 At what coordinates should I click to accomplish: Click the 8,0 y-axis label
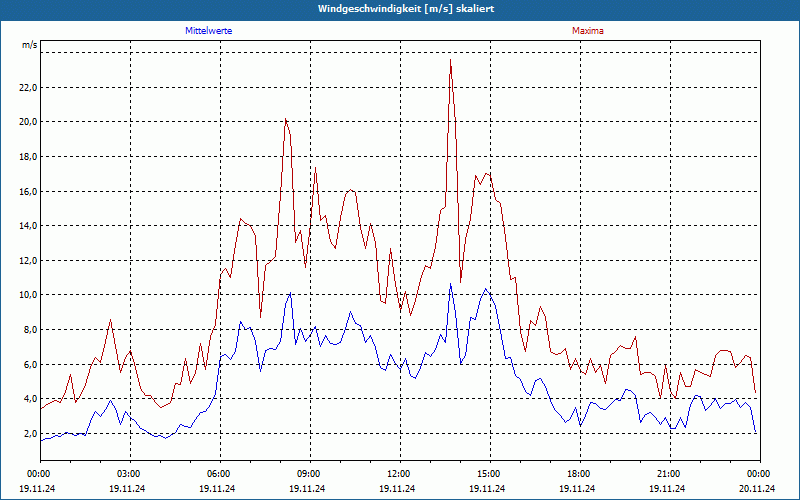point(30,330)
